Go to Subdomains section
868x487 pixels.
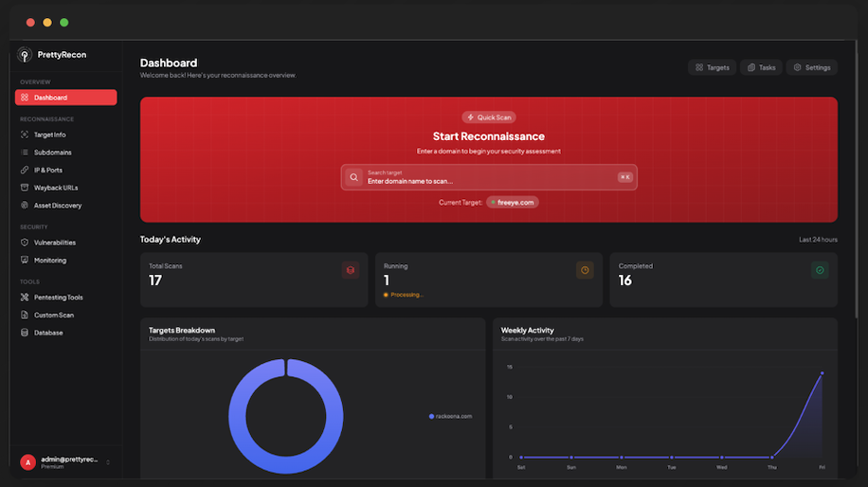click(x=66, y=153)
